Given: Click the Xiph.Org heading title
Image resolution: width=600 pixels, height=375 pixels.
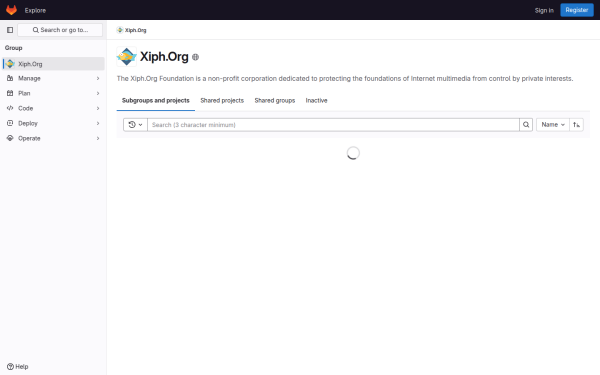Looking at the screenshot, I should coord(164,57).
